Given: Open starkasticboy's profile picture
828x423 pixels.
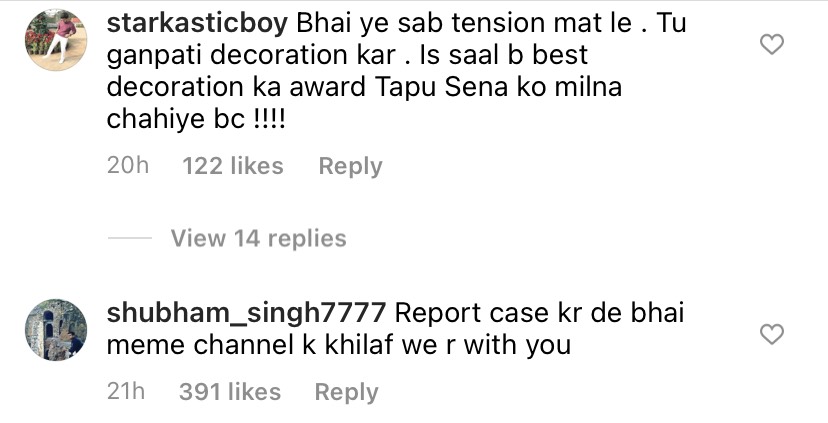Looking at the screenshot, I should (56, 40).
